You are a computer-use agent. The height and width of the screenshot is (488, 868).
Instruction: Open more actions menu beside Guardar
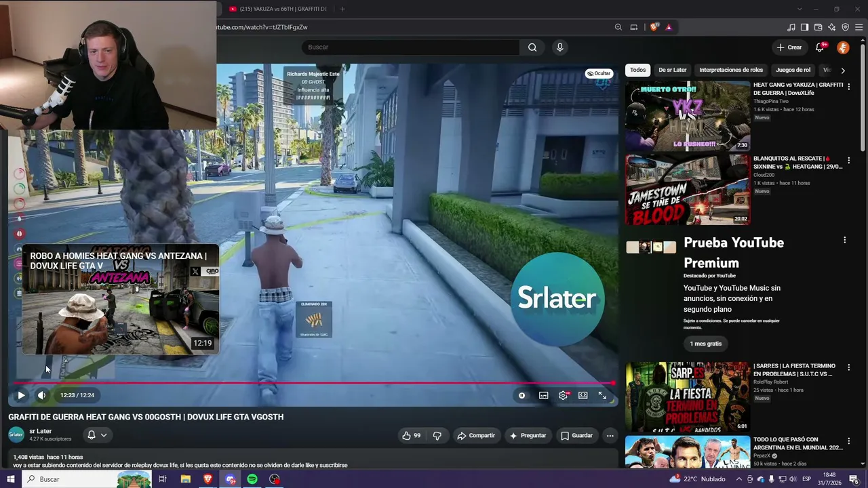pyautogui.click(x=610, y=436)
